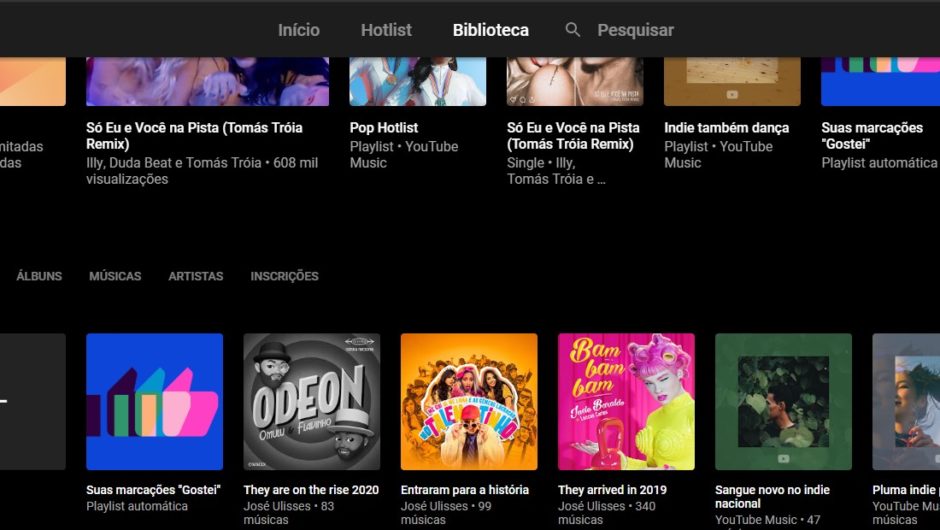The height and width of the screenshot is (530, 940).
Task: Click the search magnifier icon
Action: (573, 30)
